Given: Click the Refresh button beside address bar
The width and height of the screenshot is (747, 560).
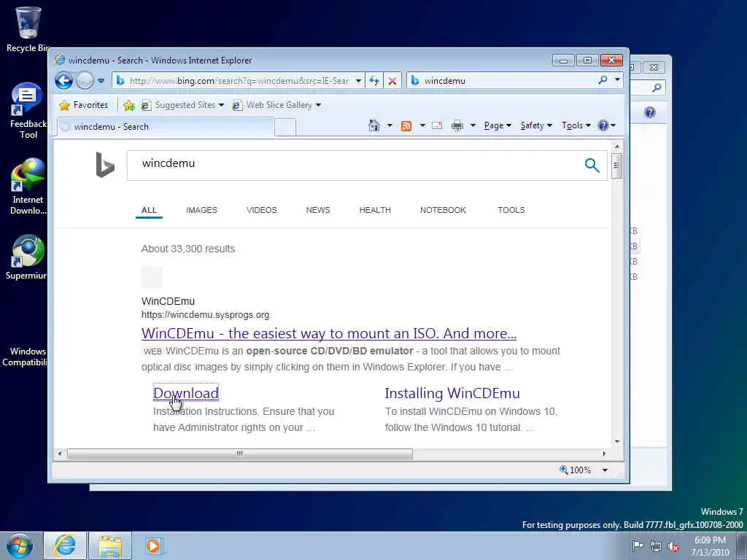Looking at the screenshot, I should [x=374, y=81].
